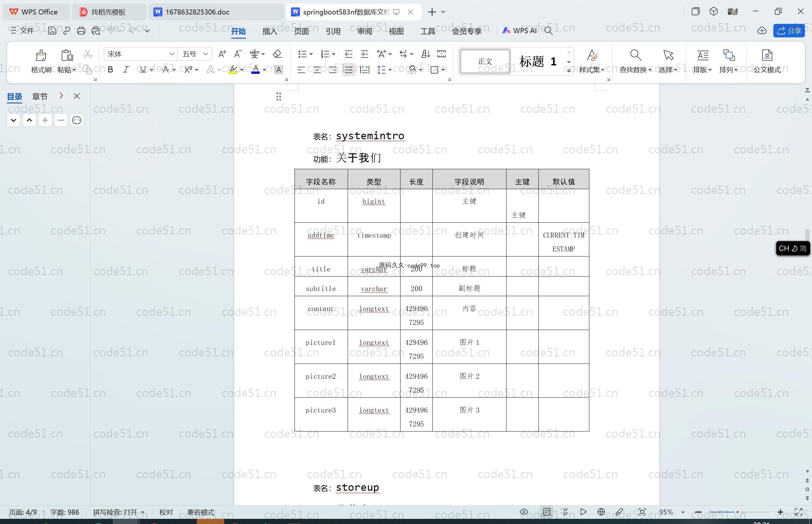Increase font size with A+ icon
The width and height of the screenshot is (812, 524).
222,54
